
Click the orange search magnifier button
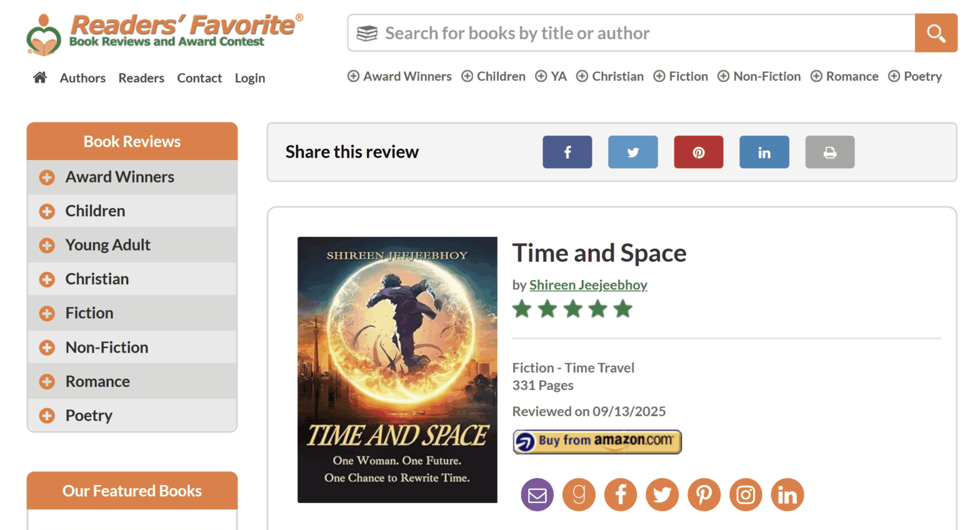[x=936, y=33]
